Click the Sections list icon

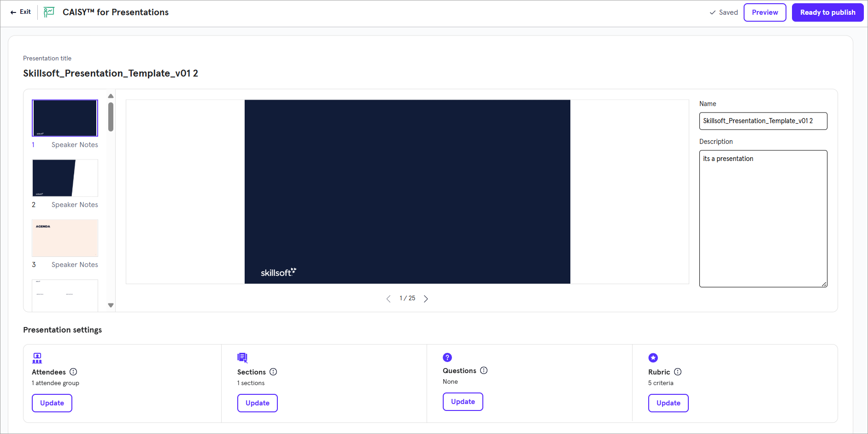pyautogui.click(x=242, y=358)
